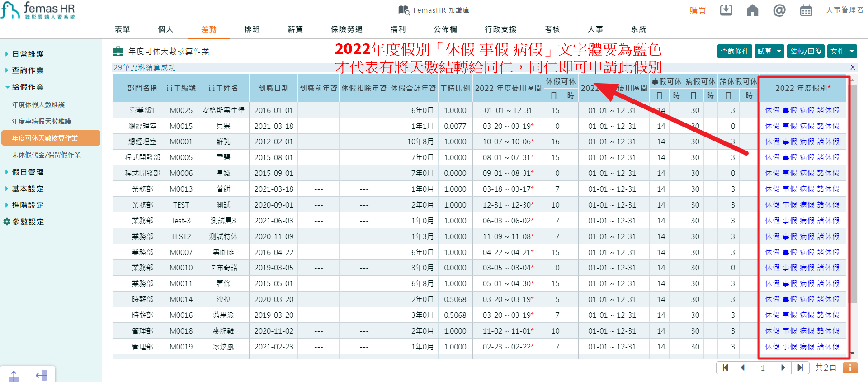Click the 人事管理者 user label
Image resolution: width=868 pixels, height=382 pixels.
click(x=844, y=10)
